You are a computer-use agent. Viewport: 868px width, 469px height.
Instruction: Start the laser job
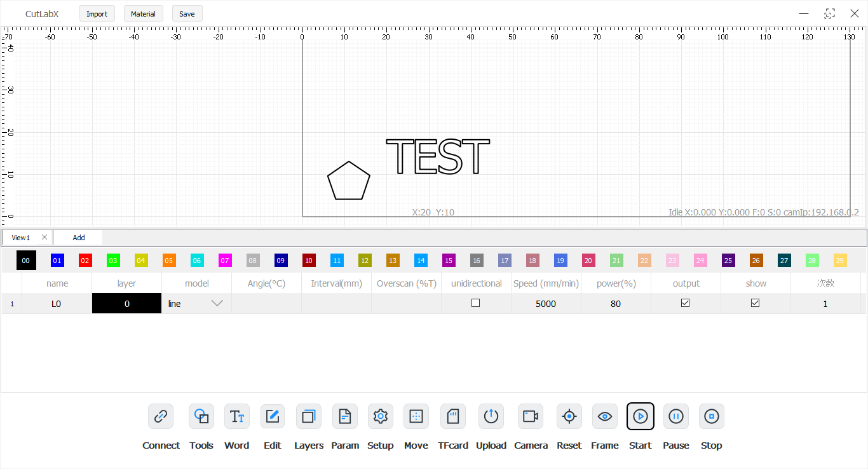coord(640,416)
